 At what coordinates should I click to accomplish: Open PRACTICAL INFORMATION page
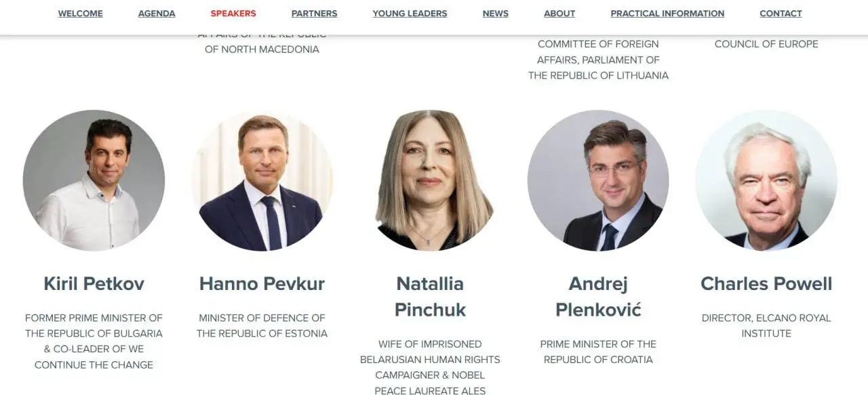pos(667,14)
